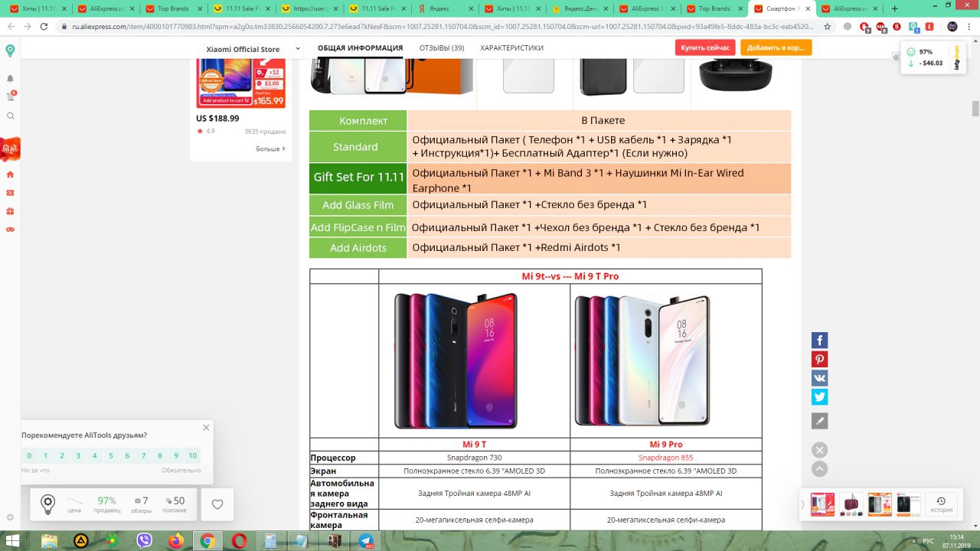Viewport: 980px width, 551px height.
Task: Expand 'Больше' more items link
Action: pos(270,148)
